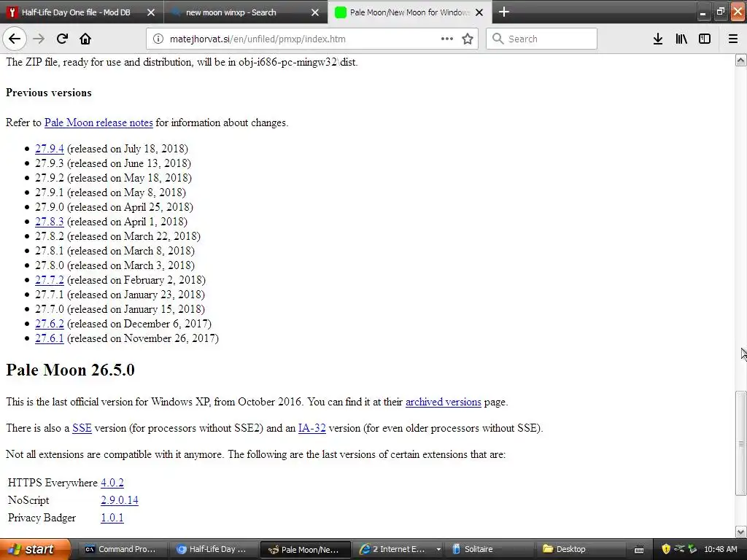Click the scrollbar up arrow
Screen dimensions: 747x560
click(741, 60)
